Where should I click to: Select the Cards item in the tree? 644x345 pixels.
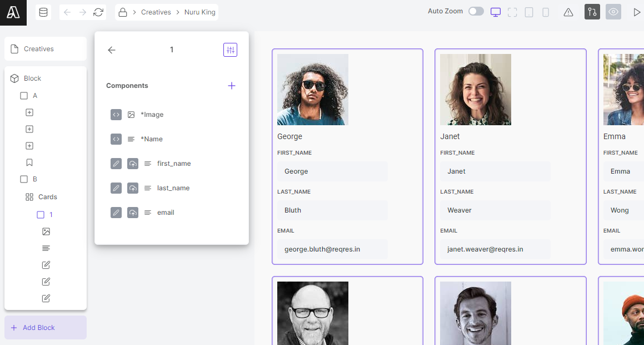41,197
